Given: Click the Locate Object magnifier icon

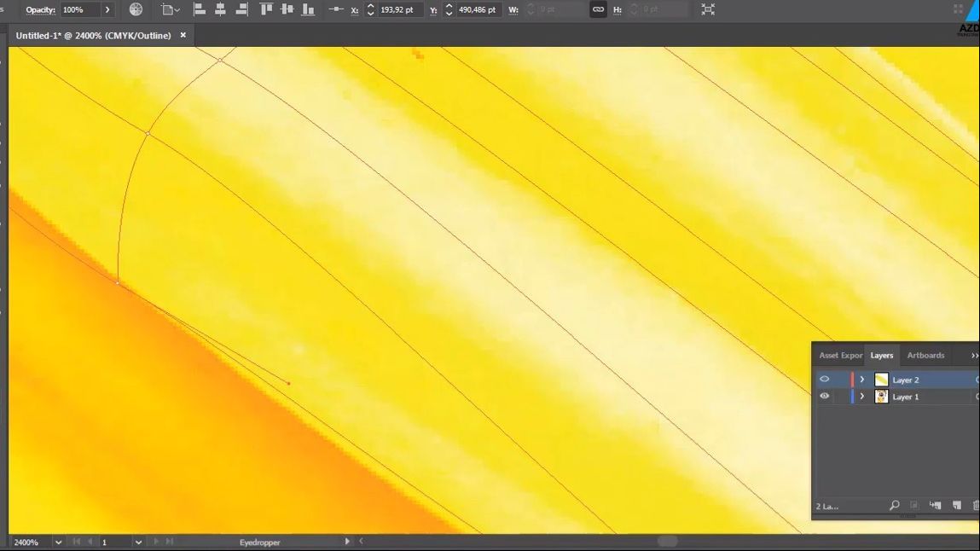Looking at the screenshot, I should pyautogui.click(x=894, y=506).
